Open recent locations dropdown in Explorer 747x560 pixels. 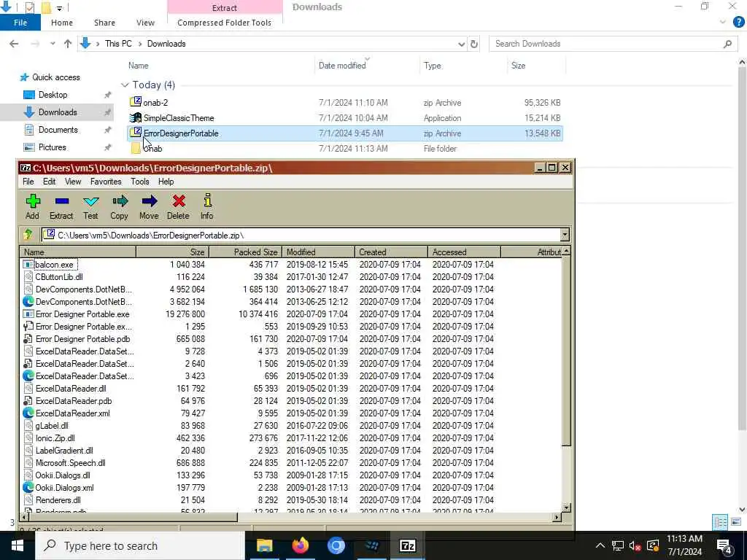coord(53,43)
